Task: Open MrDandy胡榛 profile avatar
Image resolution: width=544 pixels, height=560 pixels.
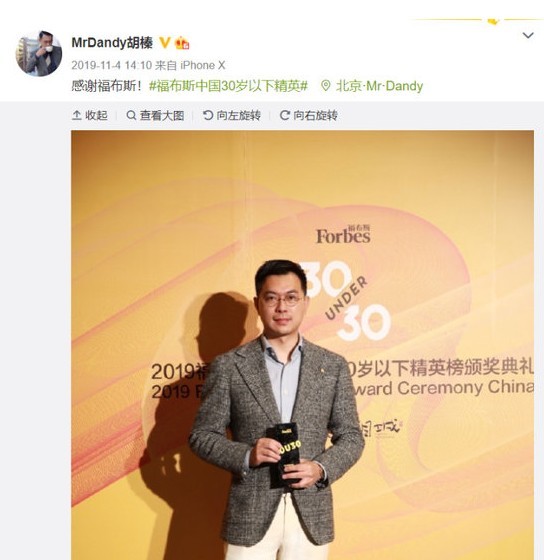Action: pyautogui.click(x=39, y=54)
